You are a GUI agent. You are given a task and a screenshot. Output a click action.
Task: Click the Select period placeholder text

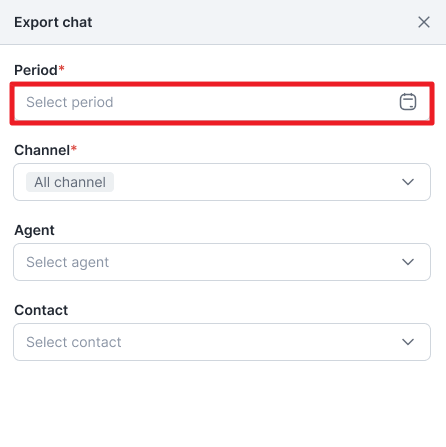tap(70, 102)
